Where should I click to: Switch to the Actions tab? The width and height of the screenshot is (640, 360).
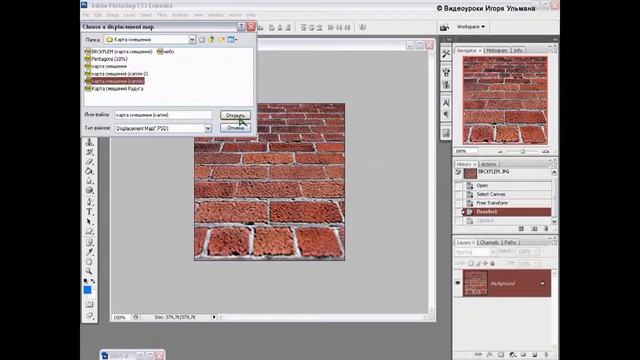[489, 164]
